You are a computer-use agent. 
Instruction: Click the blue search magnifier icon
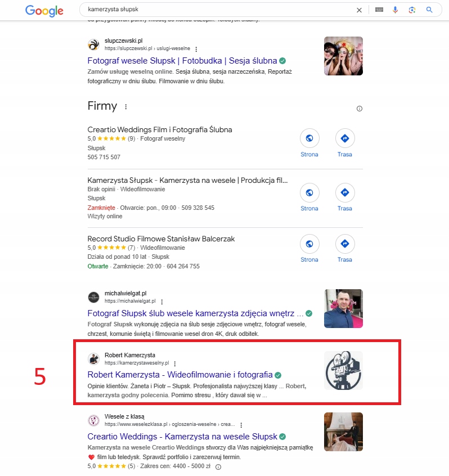click(429, 10)
